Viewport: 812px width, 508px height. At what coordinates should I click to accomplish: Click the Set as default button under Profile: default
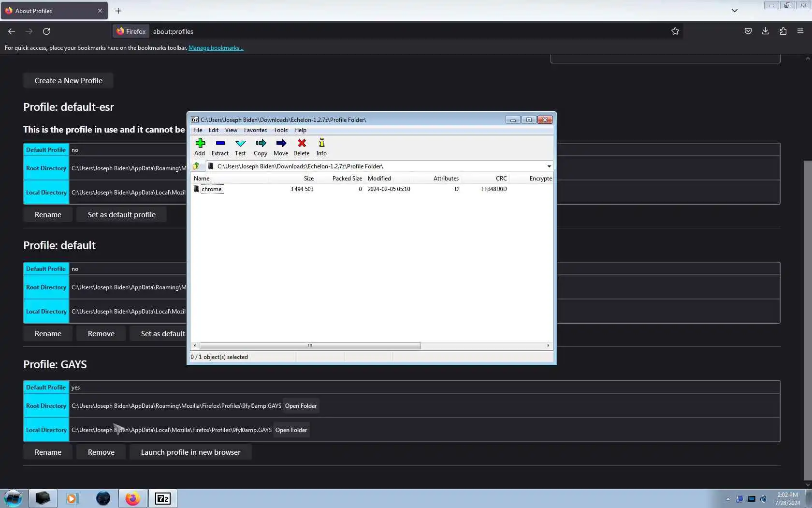[x=159, y=334]
